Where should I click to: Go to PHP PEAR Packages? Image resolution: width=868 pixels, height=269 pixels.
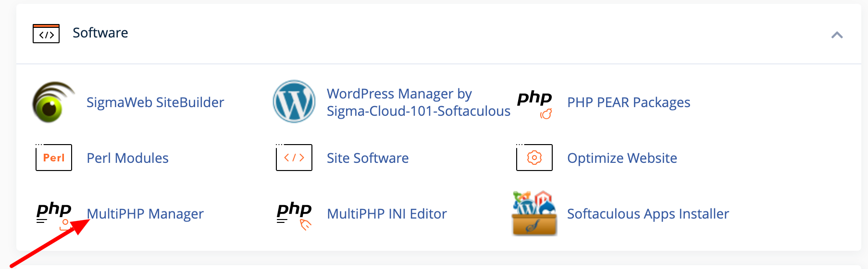click(x=629, y=102)
